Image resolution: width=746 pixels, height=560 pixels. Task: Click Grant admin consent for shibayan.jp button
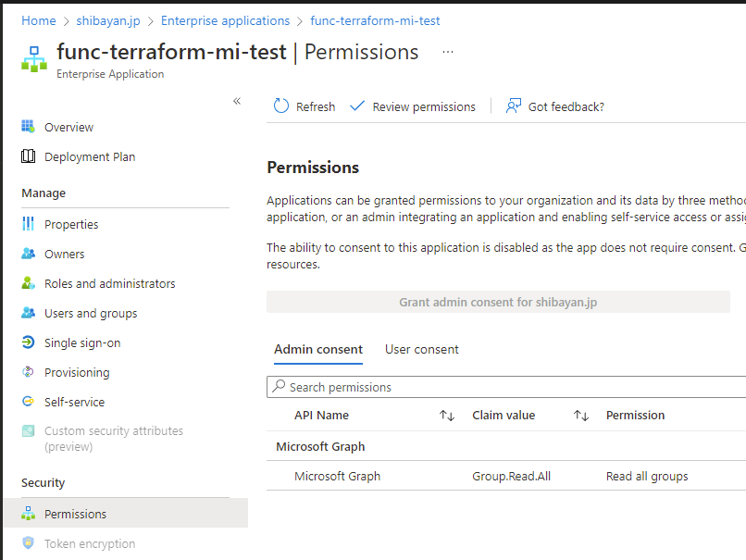pyautogui.click(x=498, y=302)
